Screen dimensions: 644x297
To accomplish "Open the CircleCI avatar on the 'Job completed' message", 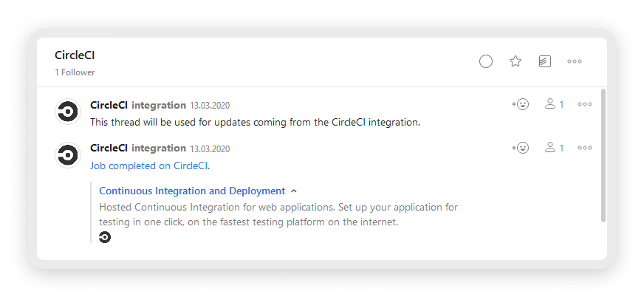I will pyautogui.click(x=68, y=155).
